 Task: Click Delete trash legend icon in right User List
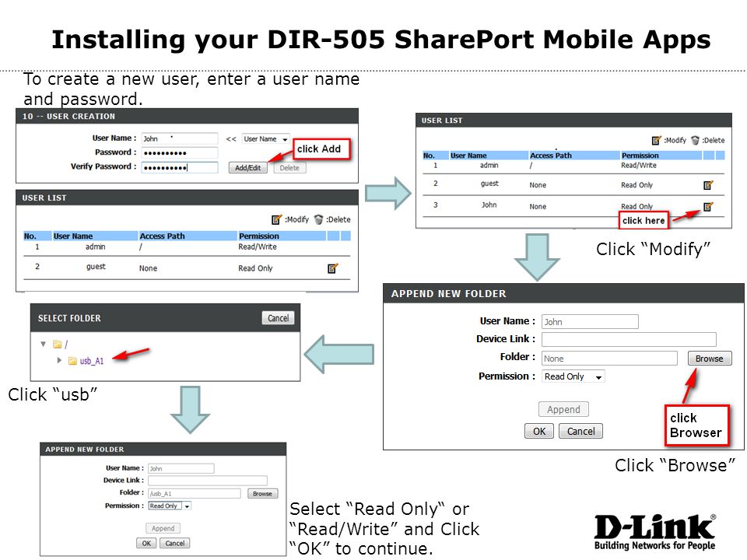[x=695, y=141]
